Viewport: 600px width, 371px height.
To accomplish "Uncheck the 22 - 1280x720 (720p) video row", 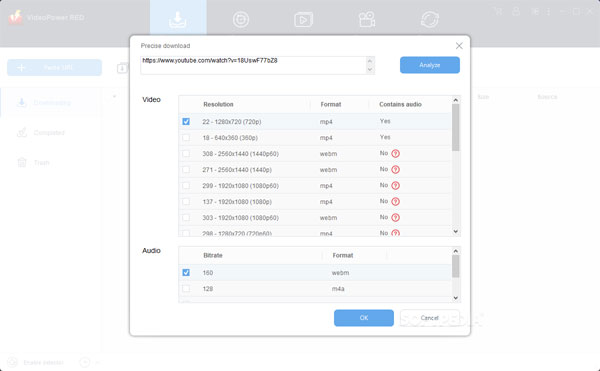I will [x=186, y=122].
